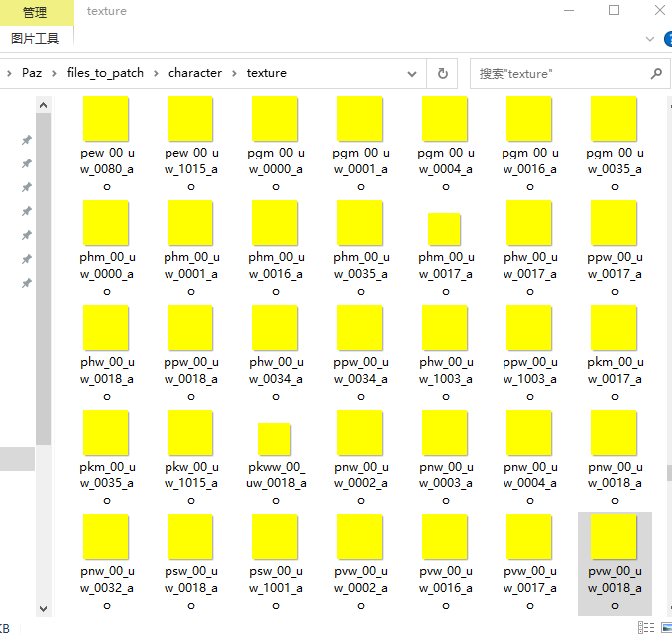Select the pgm_00_uw_0035_ao file icon

614,119
